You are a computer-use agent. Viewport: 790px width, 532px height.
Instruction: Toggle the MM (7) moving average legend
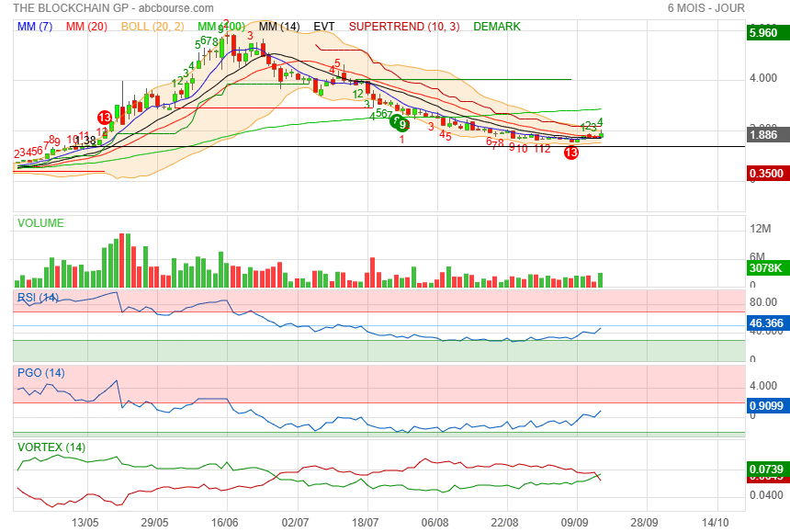click(x=35, y=27)
